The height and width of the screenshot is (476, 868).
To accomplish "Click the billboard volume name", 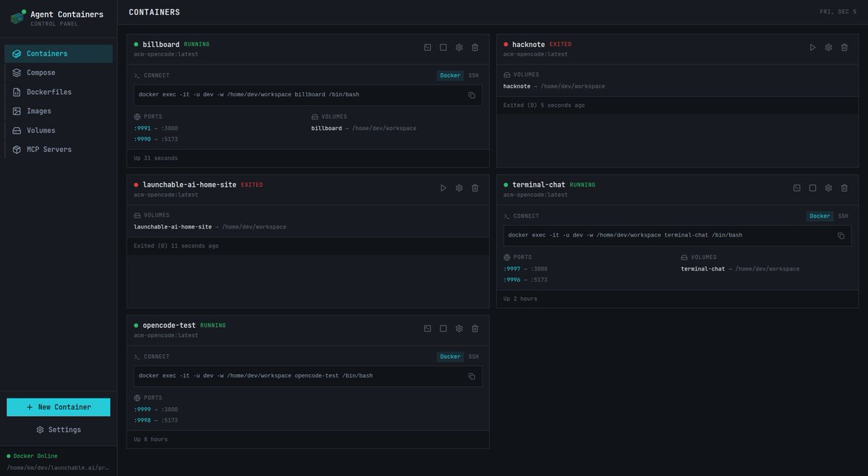I will click(326, 128).
